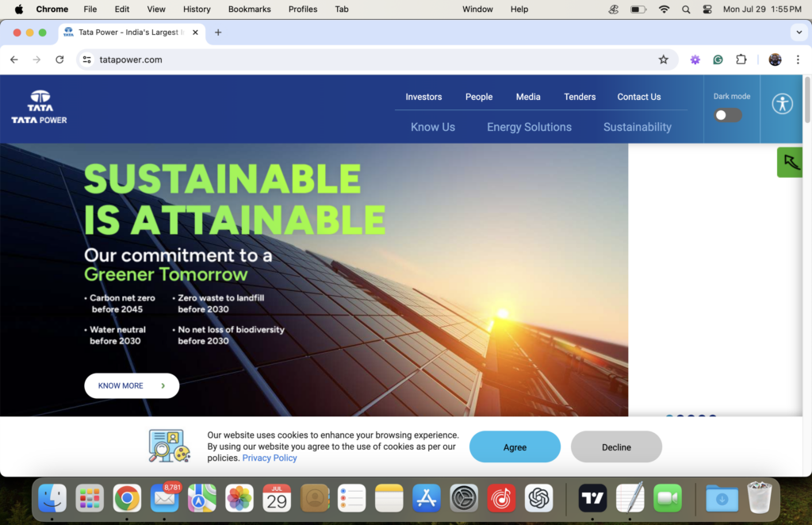
Task: Accept cookies with the Agree button
Action: (515, 446)
